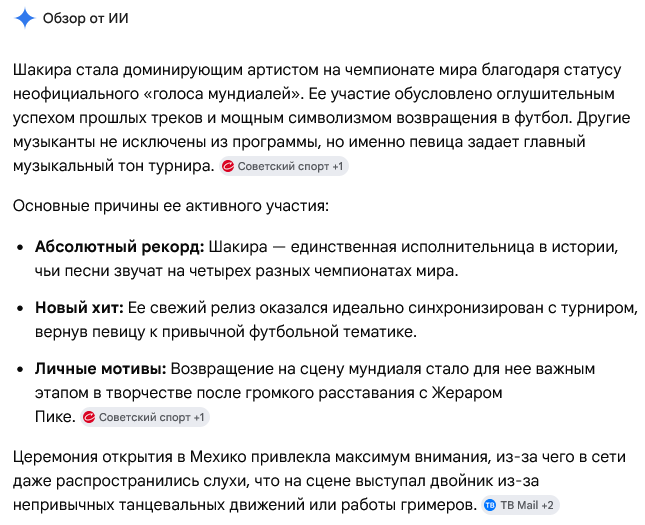The height and width of the screenshot is (525, 645).
Task: Click the bullet dot before 'Новый хит'
Action: 20,308
